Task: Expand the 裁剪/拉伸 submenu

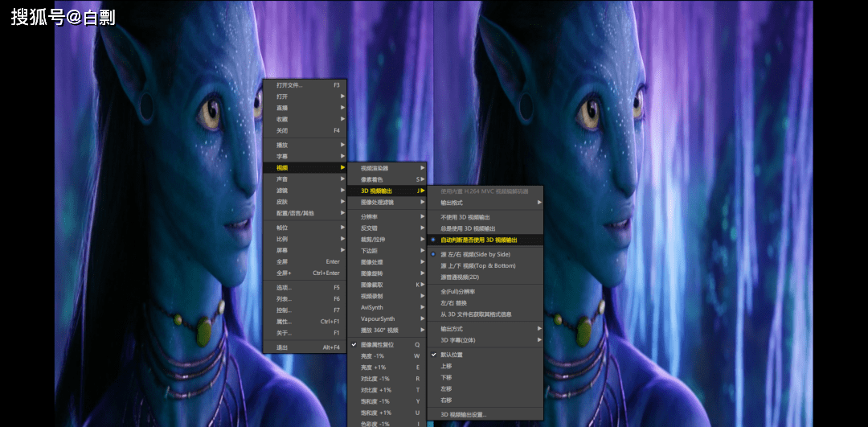Action: pos(387,240)
